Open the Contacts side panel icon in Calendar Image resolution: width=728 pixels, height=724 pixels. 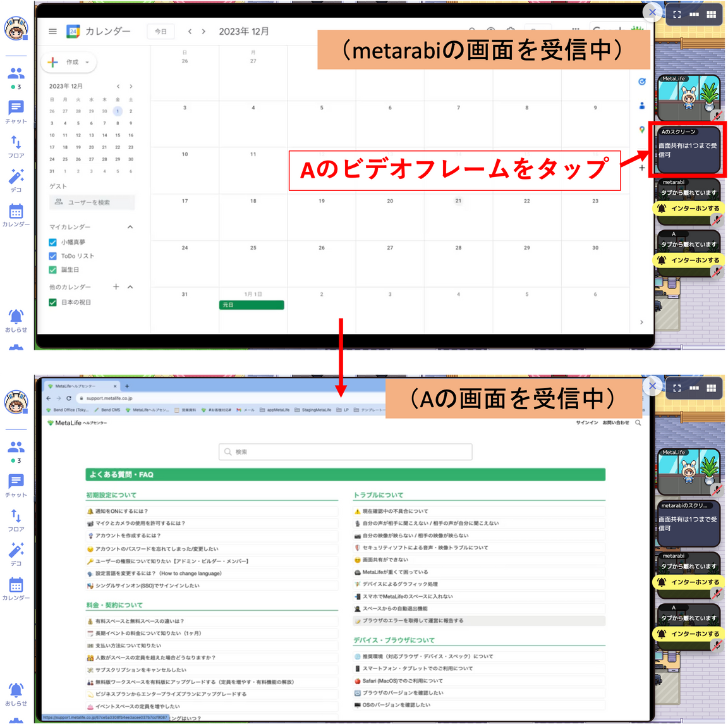(x=641, y=106)
